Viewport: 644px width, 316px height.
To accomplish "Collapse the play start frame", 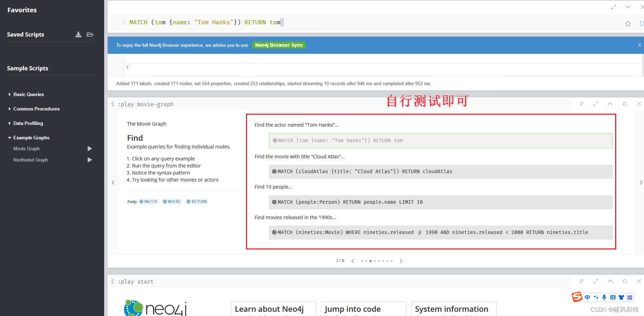I will [610, 281].
